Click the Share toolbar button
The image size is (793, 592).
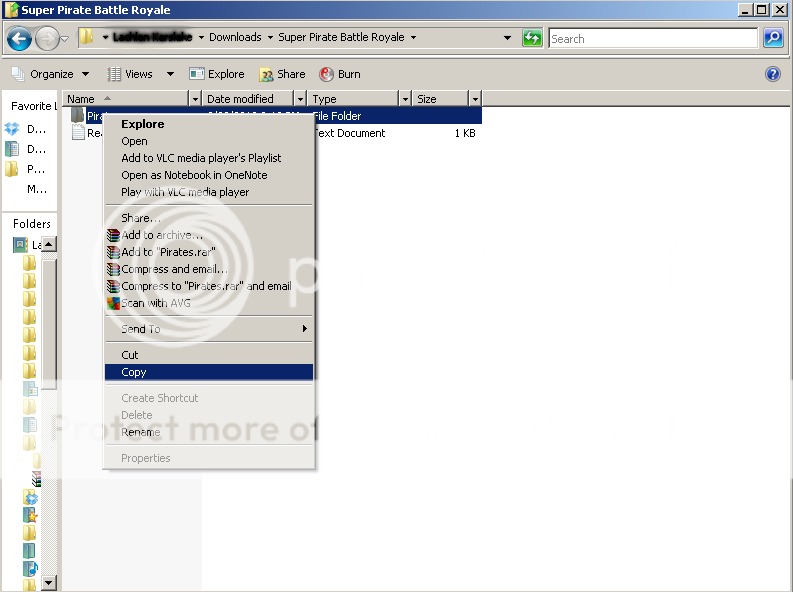pos(282,74)
